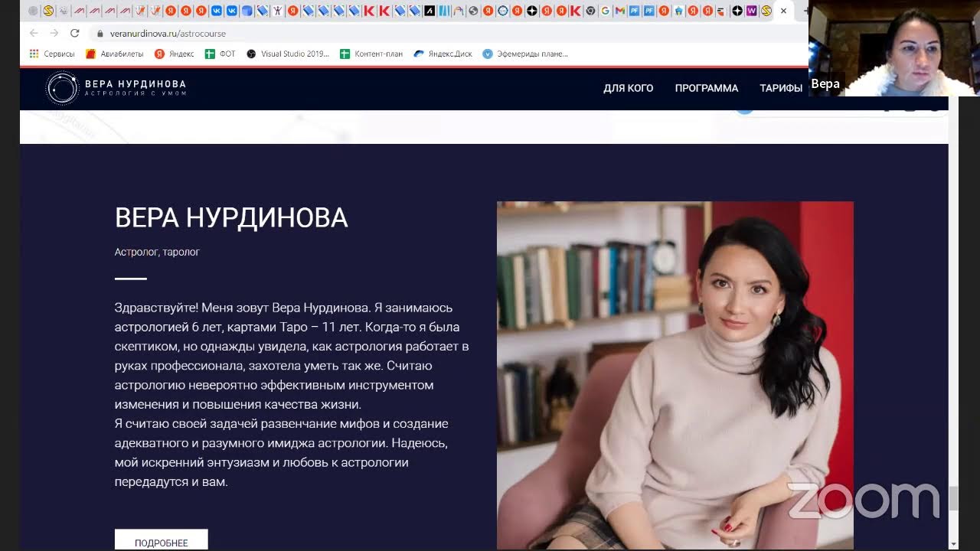Click the Вера Нурдинова site logo
This screenshot has height=551, width=980.
(116, 88)
